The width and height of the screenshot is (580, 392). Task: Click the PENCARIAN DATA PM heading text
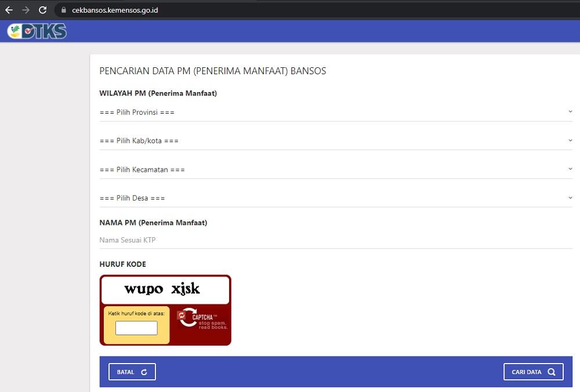(x=213, y=71)
